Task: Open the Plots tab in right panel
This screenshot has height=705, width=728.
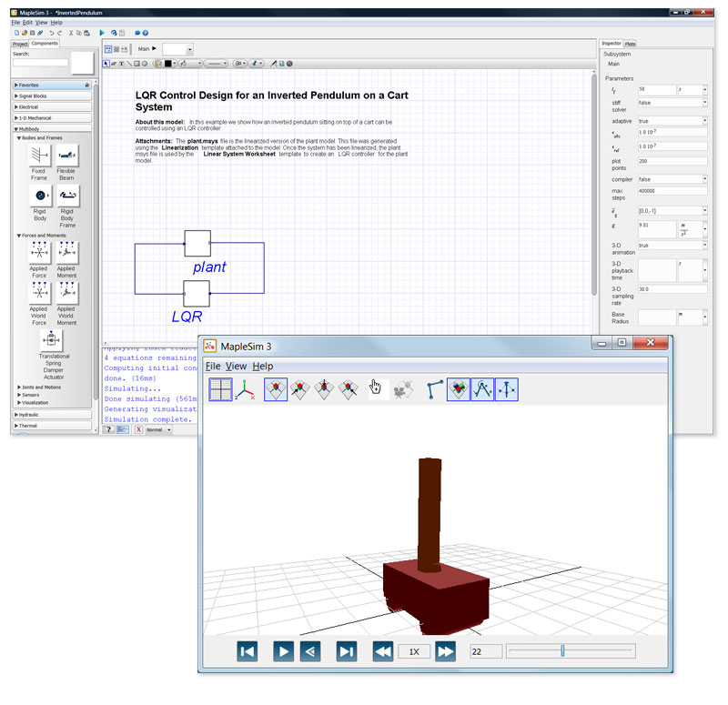Action: pyautogui.click(x=631, y=44)
